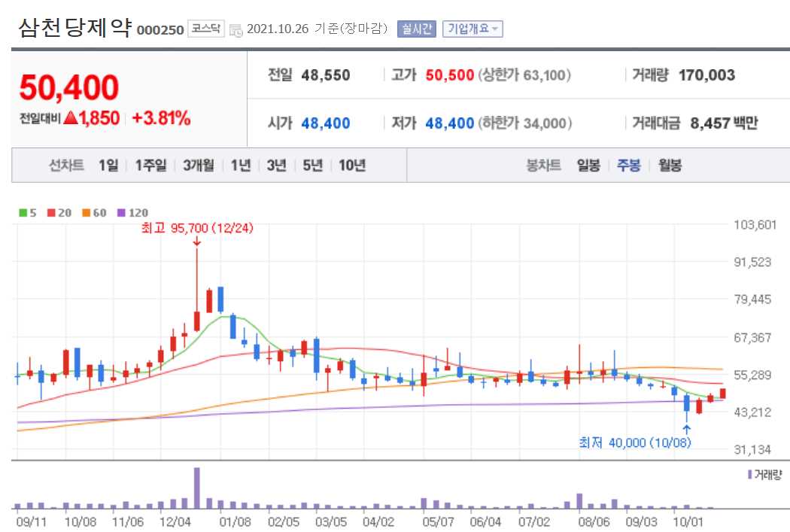The image size is (790, 532).
Task: Click the 하한가 34,000 text
Action: pyautogui.click(x=525, y=123)
